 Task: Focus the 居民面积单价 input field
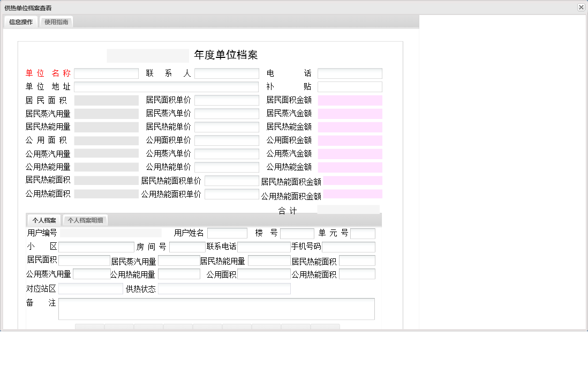pyautogui.click(x=226, y=100)
